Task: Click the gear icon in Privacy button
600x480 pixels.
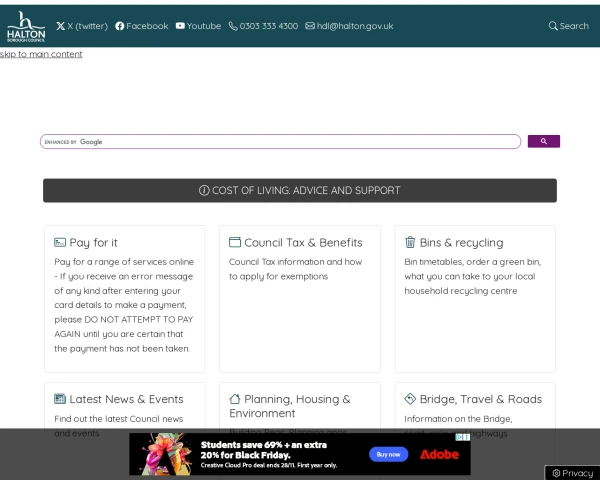Action: click(556, 473)
